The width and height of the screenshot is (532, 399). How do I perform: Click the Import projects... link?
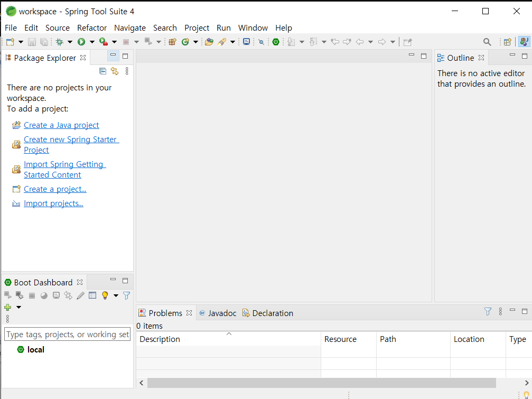click(x=53, y=203)
